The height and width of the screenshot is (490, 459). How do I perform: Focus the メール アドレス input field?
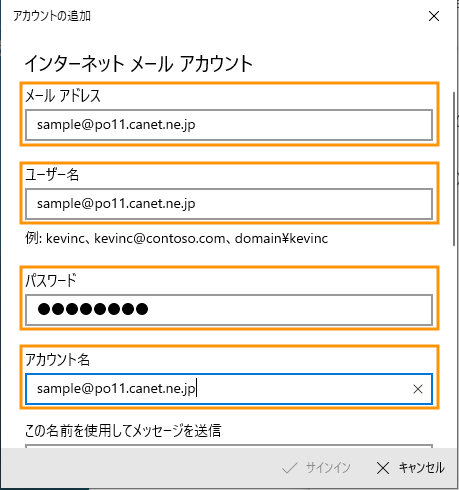tap(229, 125)
